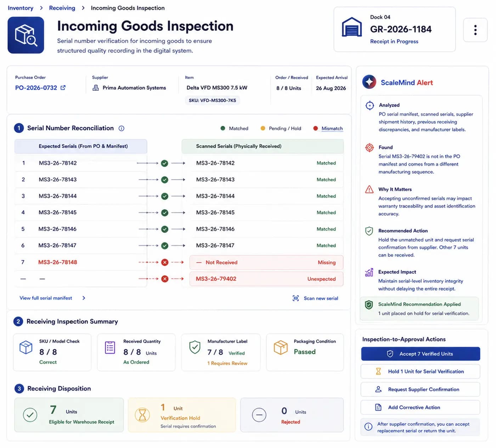Click the green Matched legend dot

223,128
